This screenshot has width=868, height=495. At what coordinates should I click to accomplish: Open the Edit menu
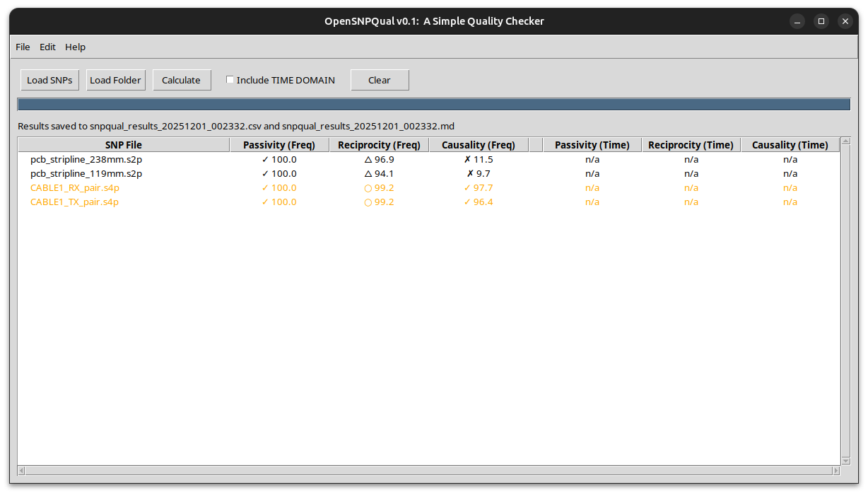[x=47, y=47]
